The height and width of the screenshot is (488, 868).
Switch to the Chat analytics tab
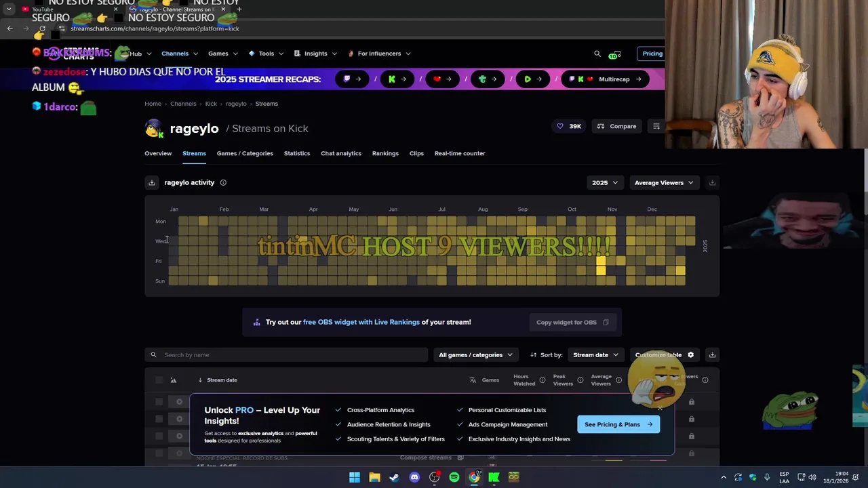pyautogui.click(x=341, y=153)
